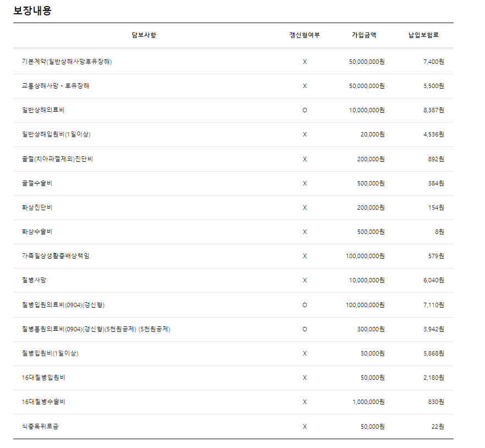The image size is (485, 448).
Task: Select the 4,536원 premium for 일반상해입원비
Action: (433, 134)
